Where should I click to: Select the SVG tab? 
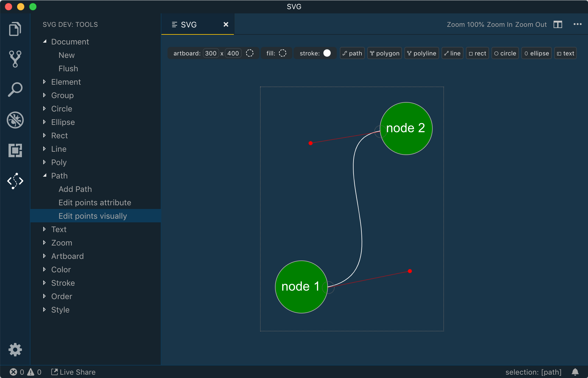pyautogui.click(x=189, y=24)
